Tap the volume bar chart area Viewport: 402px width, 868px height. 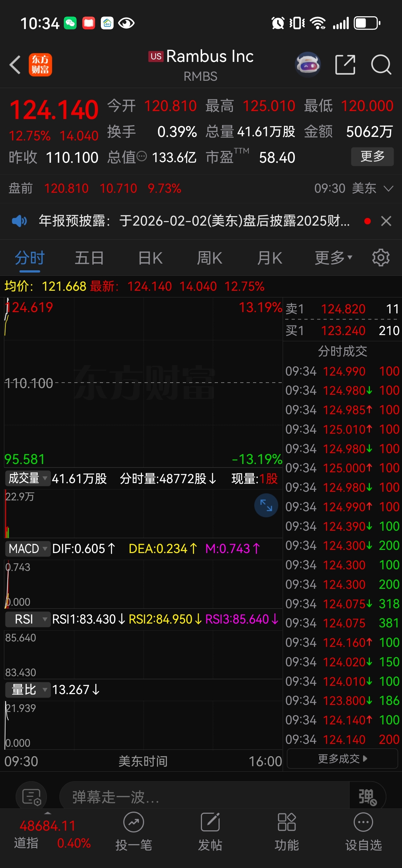click(x=143, y=513)
